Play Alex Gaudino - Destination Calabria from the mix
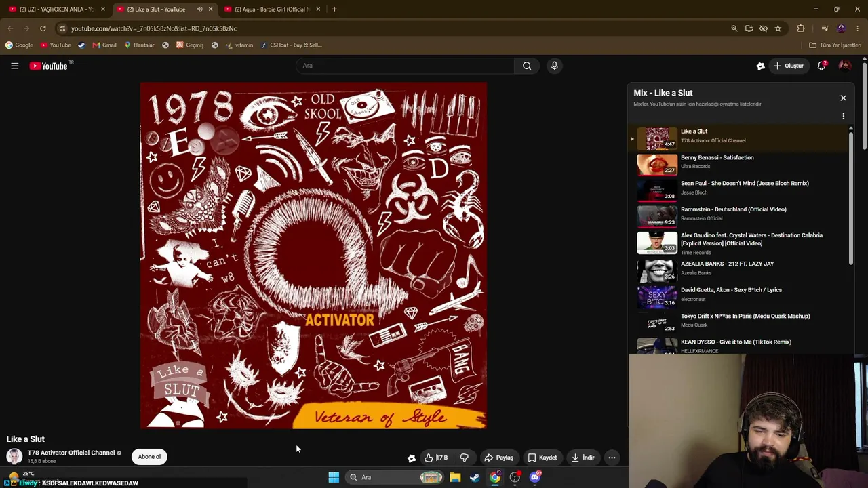868x488 pixels. point(739,243)
